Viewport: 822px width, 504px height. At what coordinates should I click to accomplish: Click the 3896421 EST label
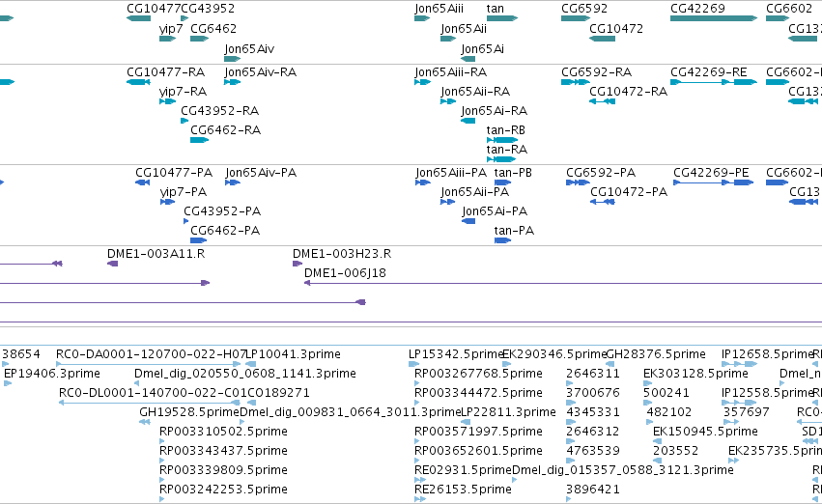point(593,490)
